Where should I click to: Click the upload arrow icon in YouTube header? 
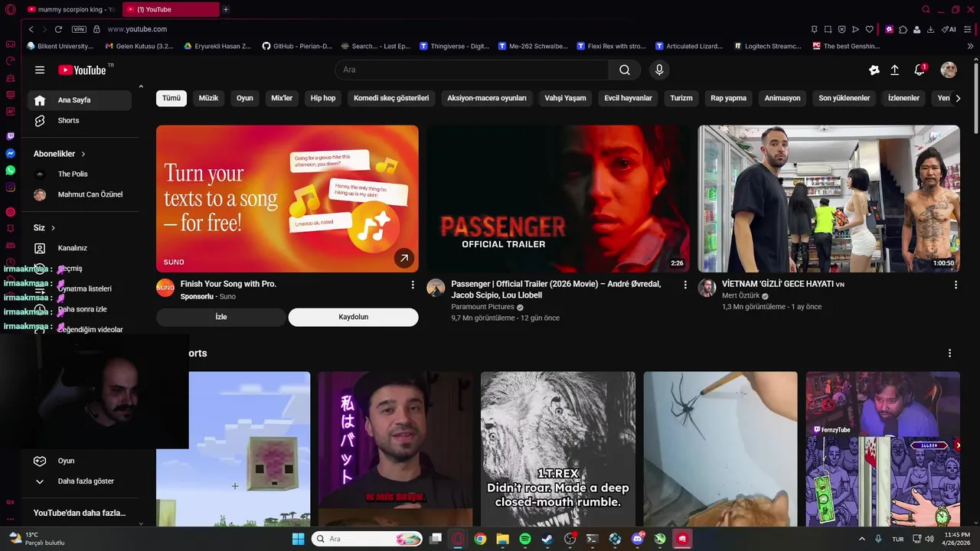tap(894, 70)
